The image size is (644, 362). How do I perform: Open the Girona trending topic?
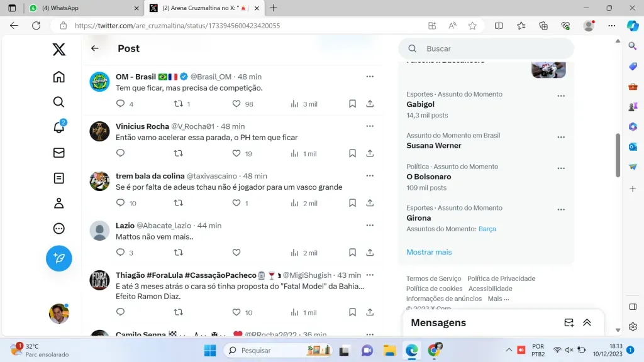[x=419, y=218]
